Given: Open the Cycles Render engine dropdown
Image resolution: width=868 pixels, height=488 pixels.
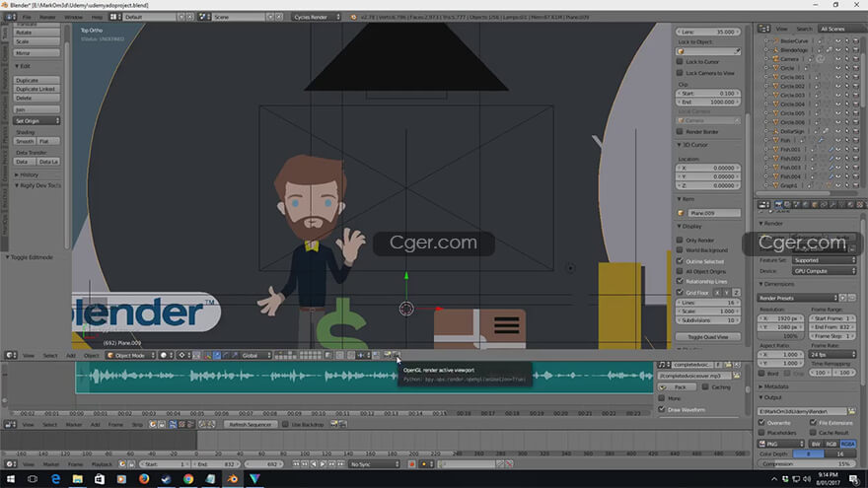Looking at the screenshot, I should pos(316,17).
